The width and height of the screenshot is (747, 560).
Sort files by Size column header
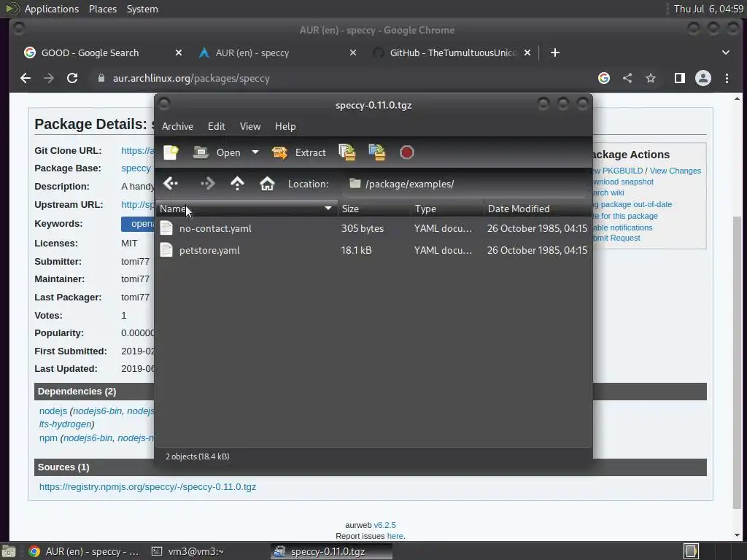(x=374, y=209)
